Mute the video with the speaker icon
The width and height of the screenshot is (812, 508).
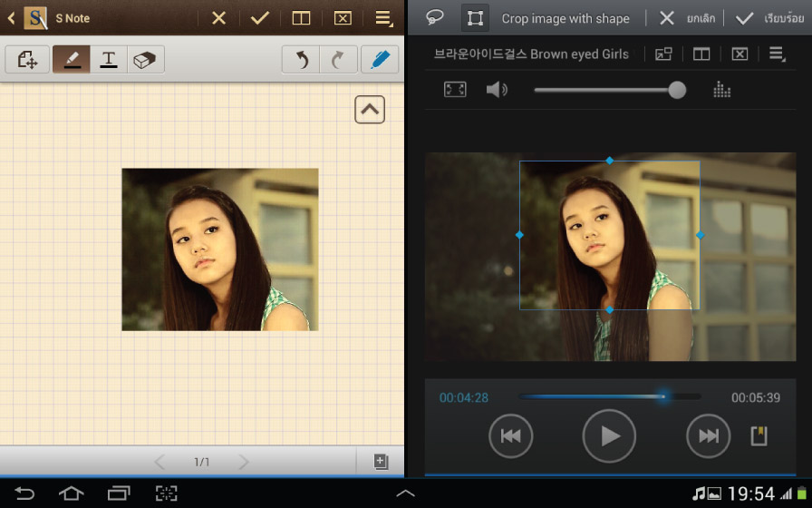tap(496, 90)
